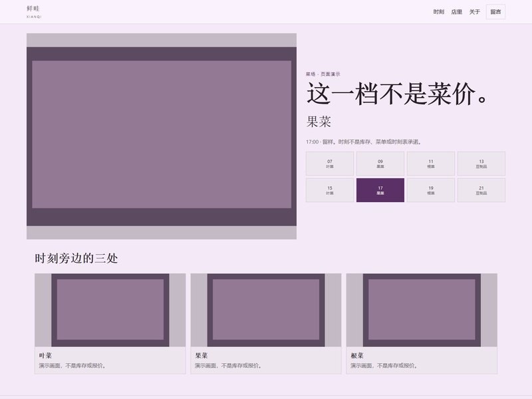Click the heading 这一档不是菜价。
Image resolution: width=532 pixels, height=399 pixels.
click(397, 94)
